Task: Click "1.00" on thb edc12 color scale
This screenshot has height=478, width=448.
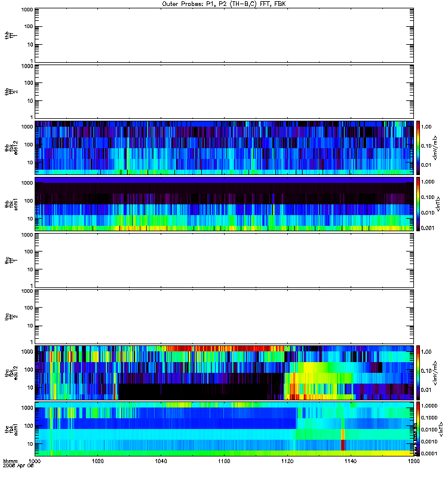Action: point(426,127)
